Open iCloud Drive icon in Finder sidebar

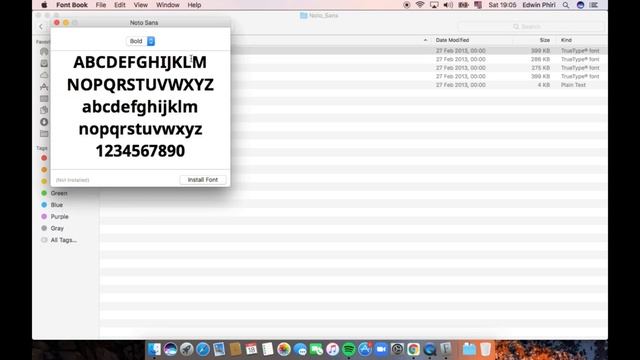click(x=44, y=75)
